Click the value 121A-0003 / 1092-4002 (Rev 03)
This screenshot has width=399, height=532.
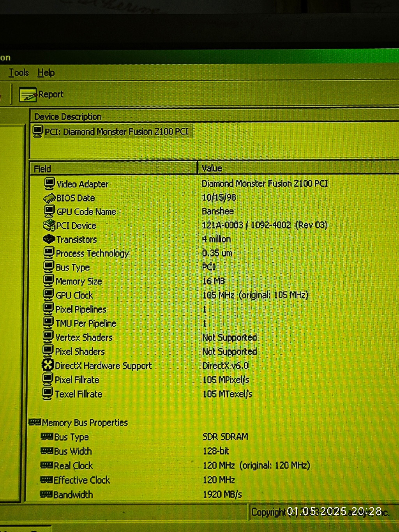point(265,225)
